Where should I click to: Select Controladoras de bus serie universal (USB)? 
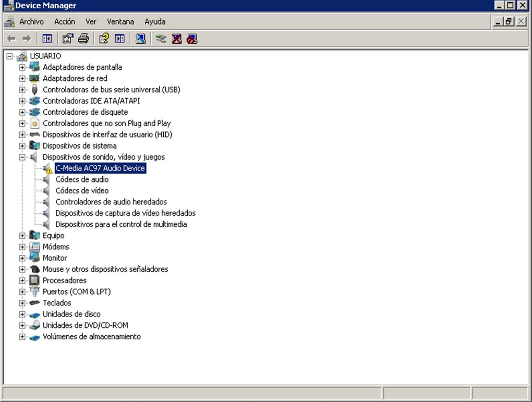tap(111, 90)
